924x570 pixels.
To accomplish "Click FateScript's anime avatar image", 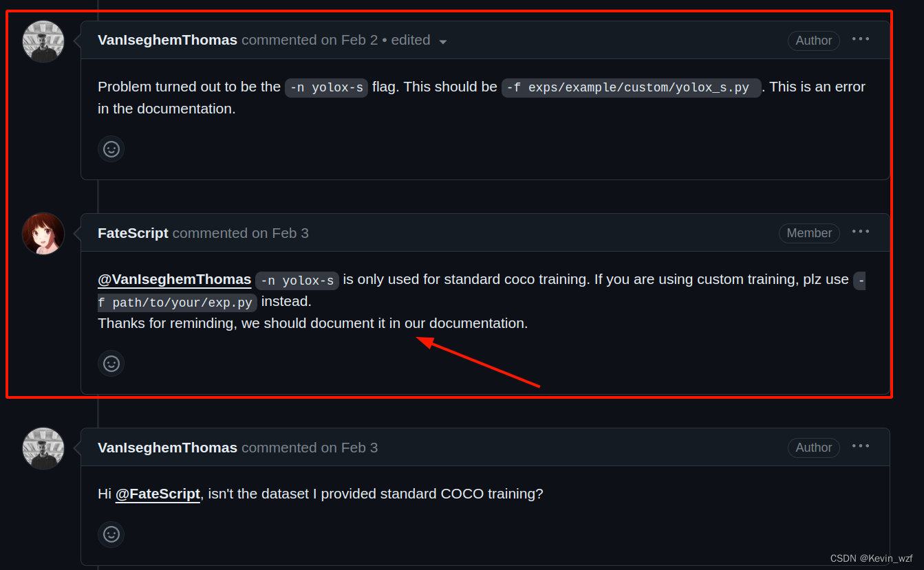I will pos(43,234).
